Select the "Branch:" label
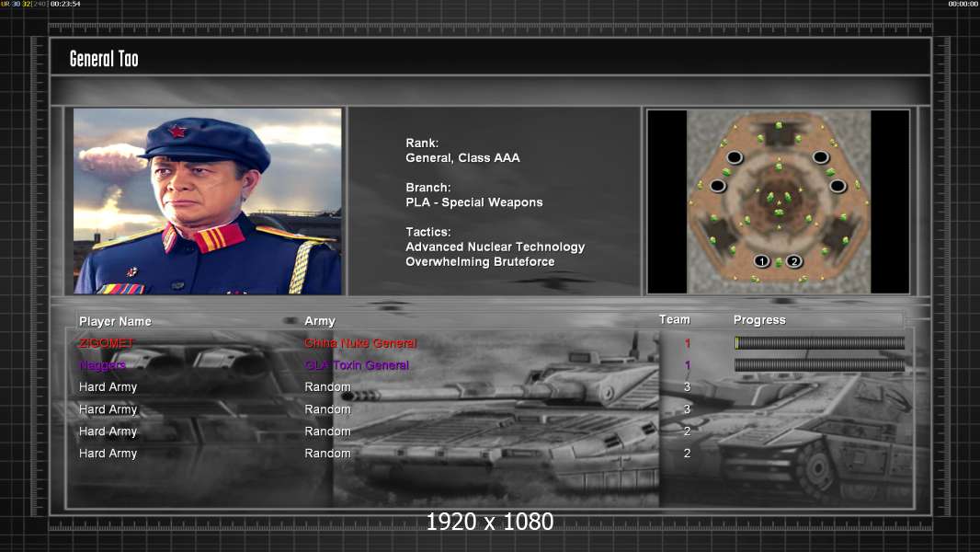980x552 pixels. (428, 188)
